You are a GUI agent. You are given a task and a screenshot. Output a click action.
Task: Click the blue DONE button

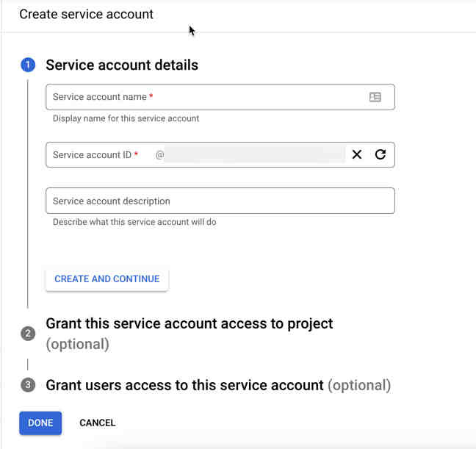pos(40,423)
